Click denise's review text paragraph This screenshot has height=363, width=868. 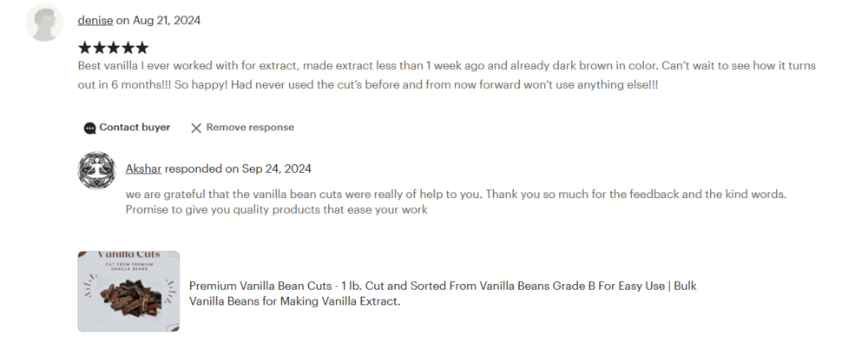coord(434,76)
